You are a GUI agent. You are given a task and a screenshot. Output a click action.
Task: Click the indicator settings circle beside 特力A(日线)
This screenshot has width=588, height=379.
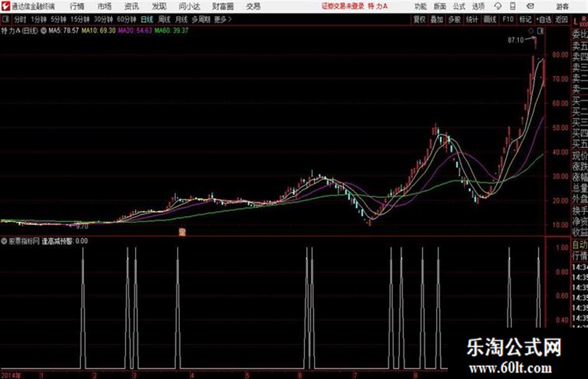tap(44, 30)
